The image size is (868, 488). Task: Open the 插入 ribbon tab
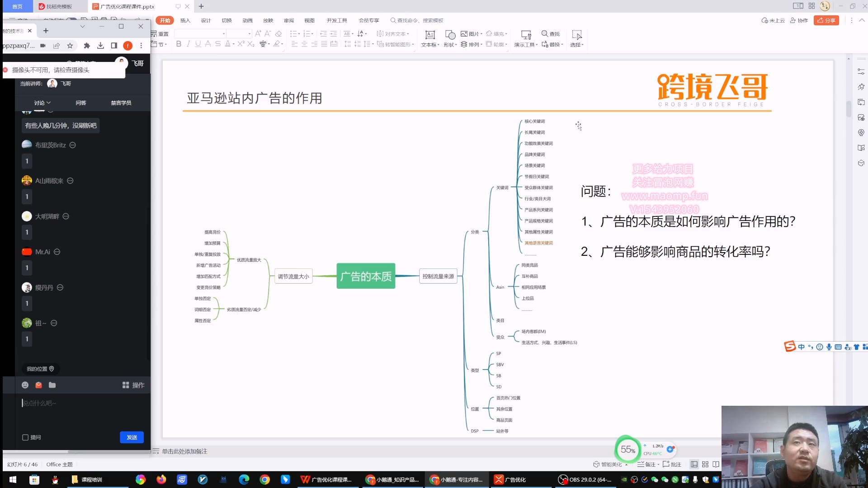185,20
